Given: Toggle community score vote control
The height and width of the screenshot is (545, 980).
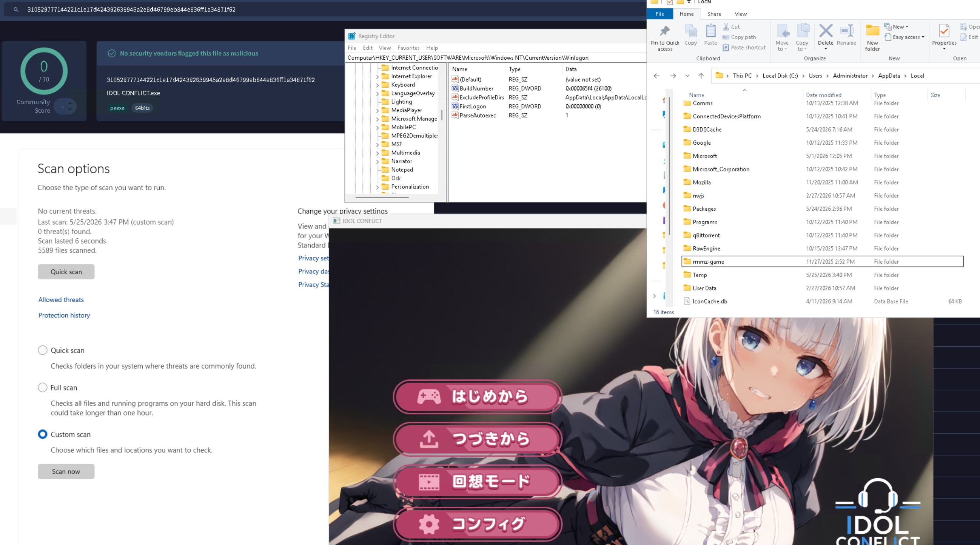Looking at the screenshot, I should point(65,106).
